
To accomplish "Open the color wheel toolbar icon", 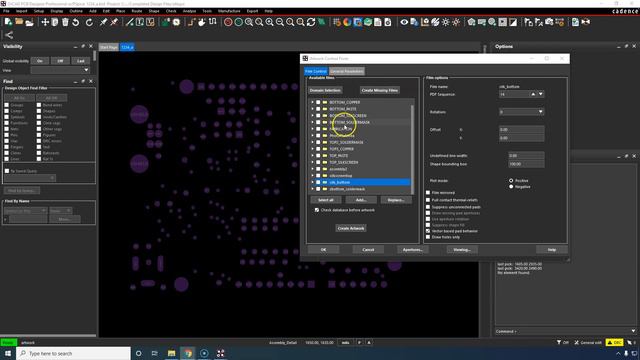I will [347, 22].
